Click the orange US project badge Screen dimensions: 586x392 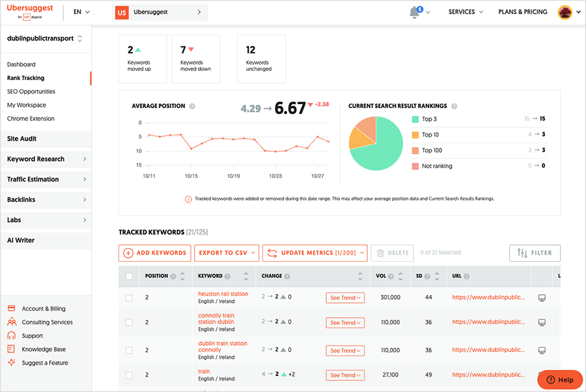(122, 12)
